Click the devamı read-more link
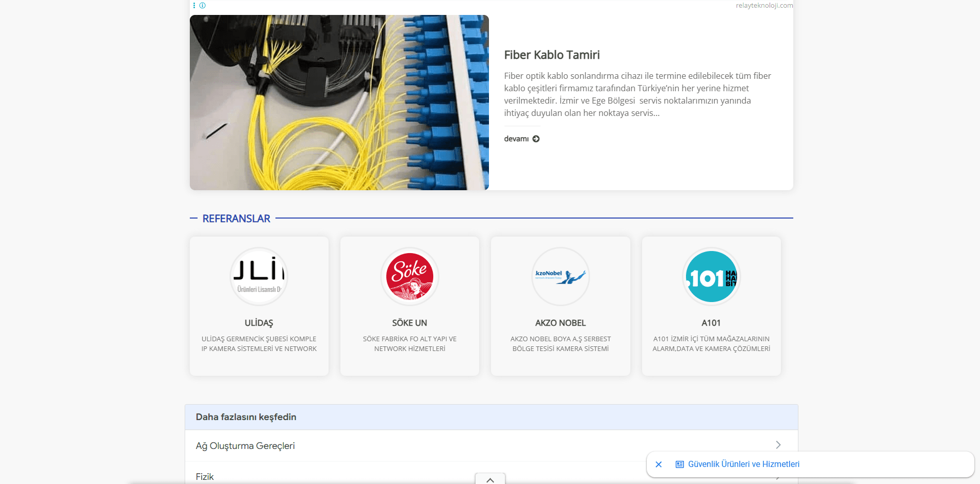The width and height of the screenshot is (980, 484). click(x=521, y=139)
